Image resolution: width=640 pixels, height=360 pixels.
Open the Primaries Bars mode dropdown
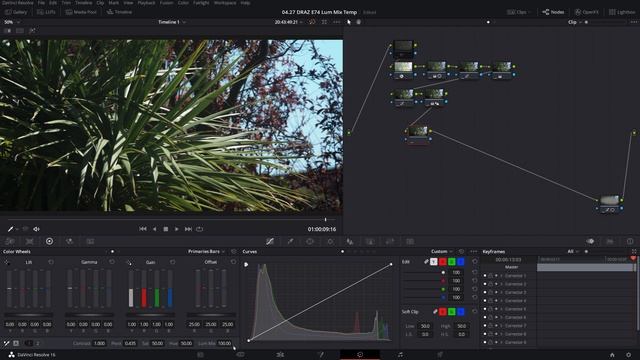[206, 251]
